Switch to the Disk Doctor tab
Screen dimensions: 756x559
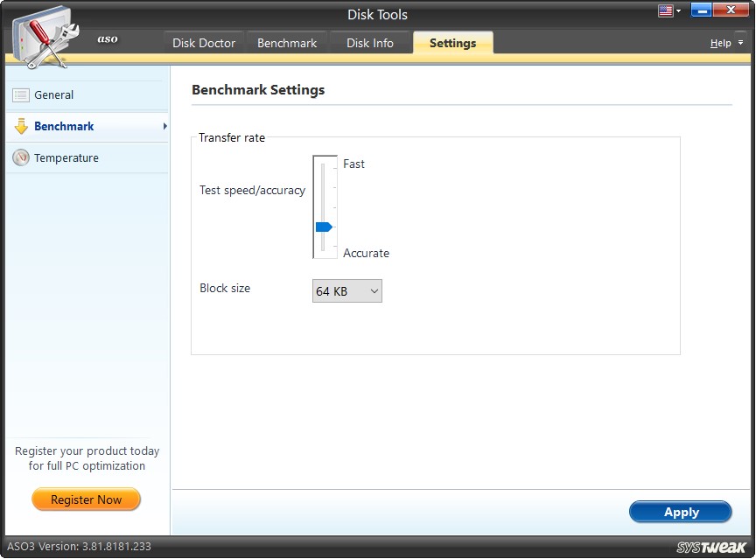203,42
